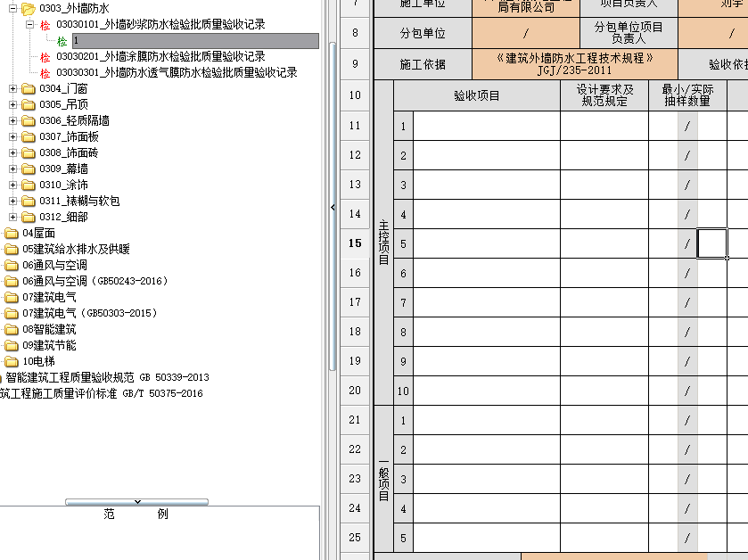
Task: Collapse the 03030101 record node
Action: click(29, 25)
